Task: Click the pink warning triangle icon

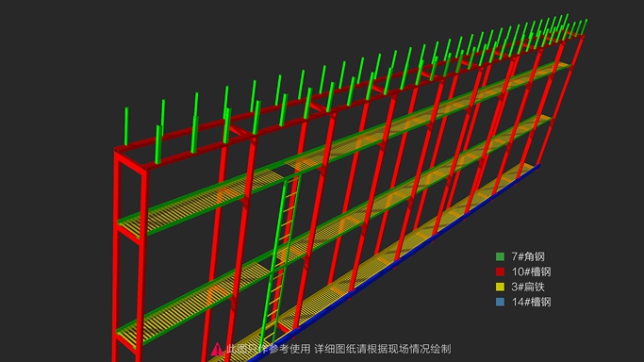Action: pos(217,350)
